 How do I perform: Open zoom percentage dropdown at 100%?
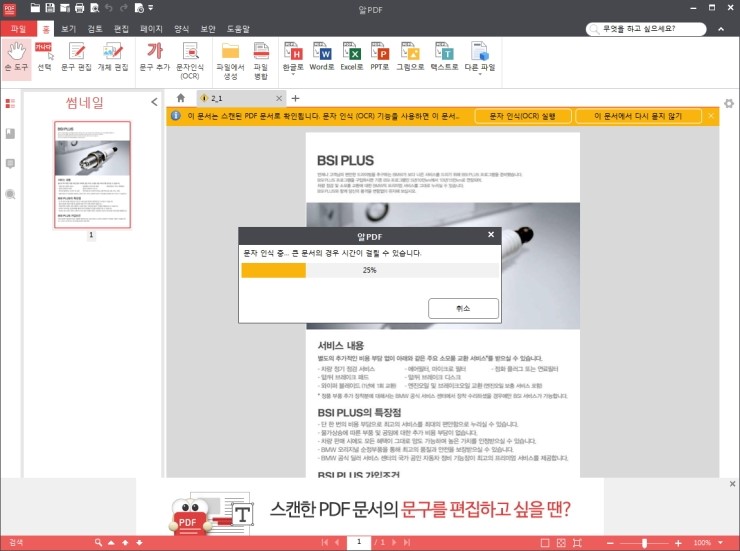pos(721,543)
